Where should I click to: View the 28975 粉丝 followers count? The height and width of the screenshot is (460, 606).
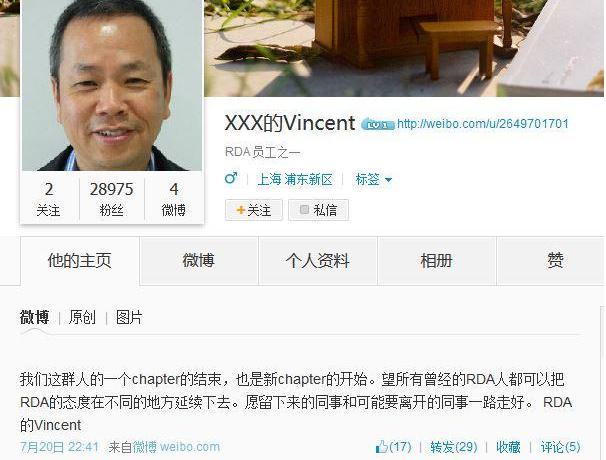coord(111,199)
